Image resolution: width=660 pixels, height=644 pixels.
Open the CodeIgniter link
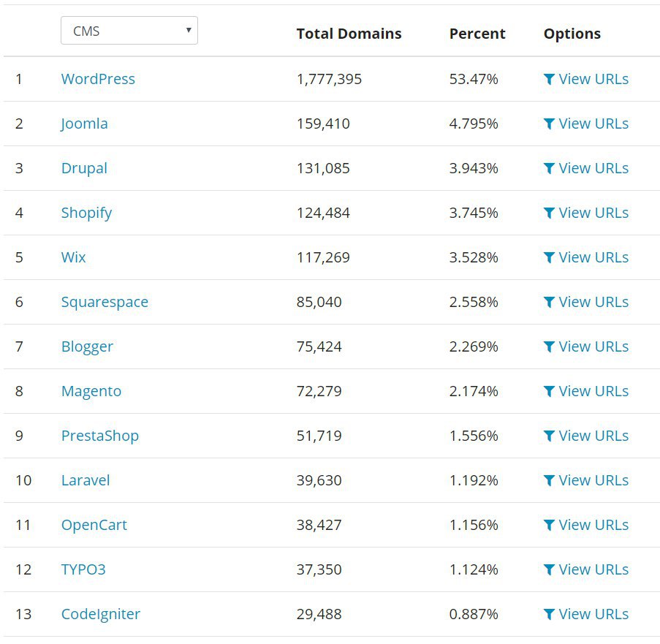tap(101, 614)
